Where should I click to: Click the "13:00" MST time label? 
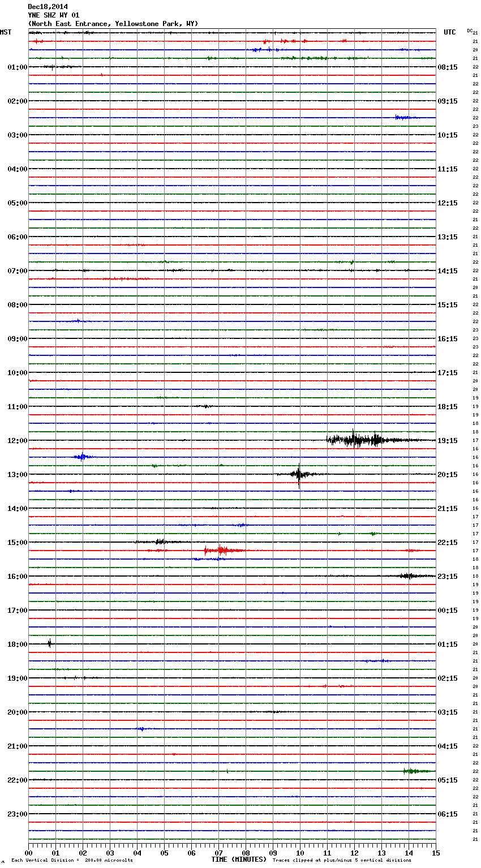click(x=18, y=475)
